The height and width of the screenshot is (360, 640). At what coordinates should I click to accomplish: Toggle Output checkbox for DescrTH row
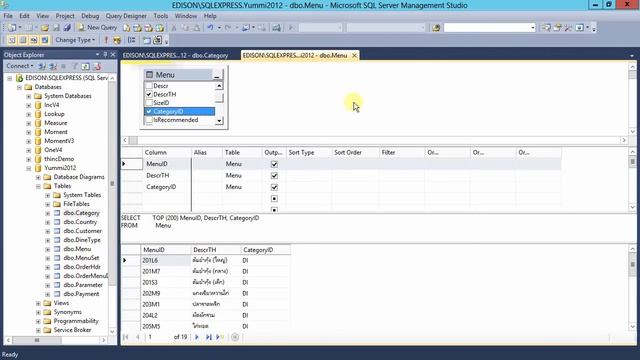pos(274,176)
